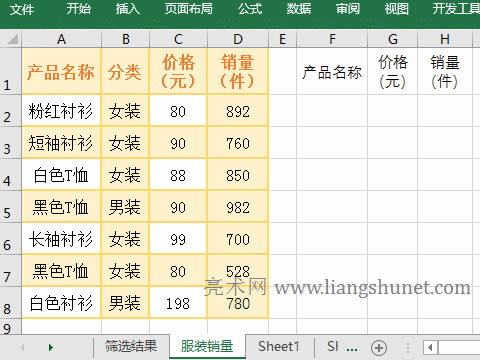Image resolution: width=480 pixels, height=360 pixels.
Task: Click the orange 价格(元) header cell
Action: (x=178, y=71)
